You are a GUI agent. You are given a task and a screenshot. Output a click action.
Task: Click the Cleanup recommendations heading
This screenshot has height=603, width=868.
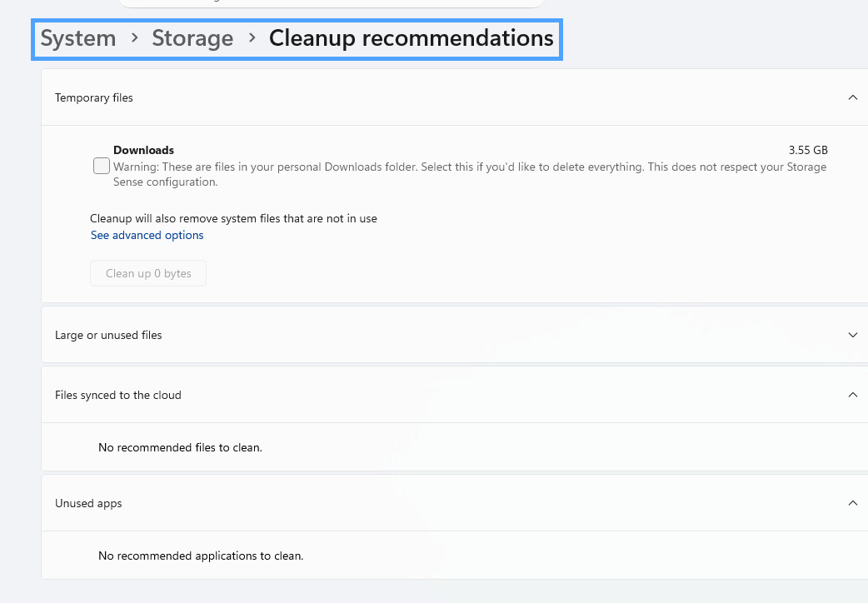(x=411, y=38)
